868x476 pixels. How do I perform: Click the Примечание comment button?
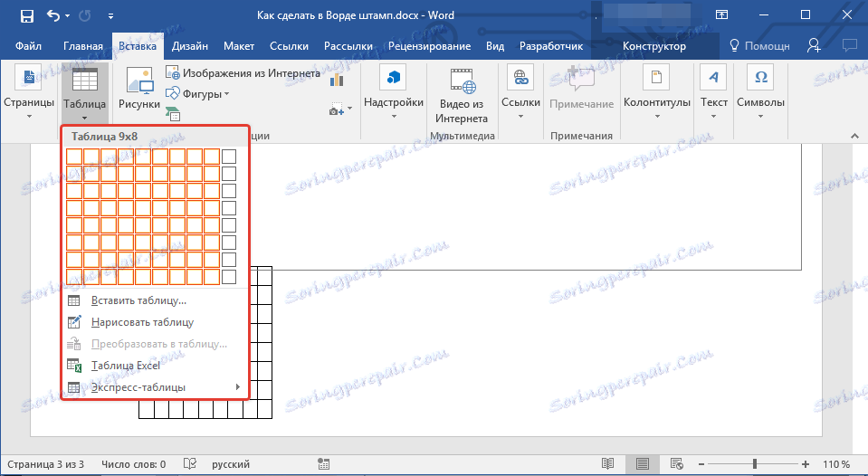(x=581, y=89)
